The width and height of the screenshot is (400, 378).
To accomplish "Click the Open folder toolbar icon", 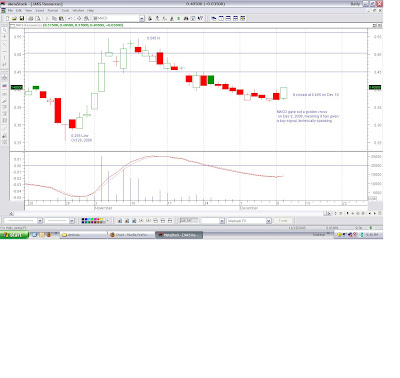I will [x=15, y=18].
